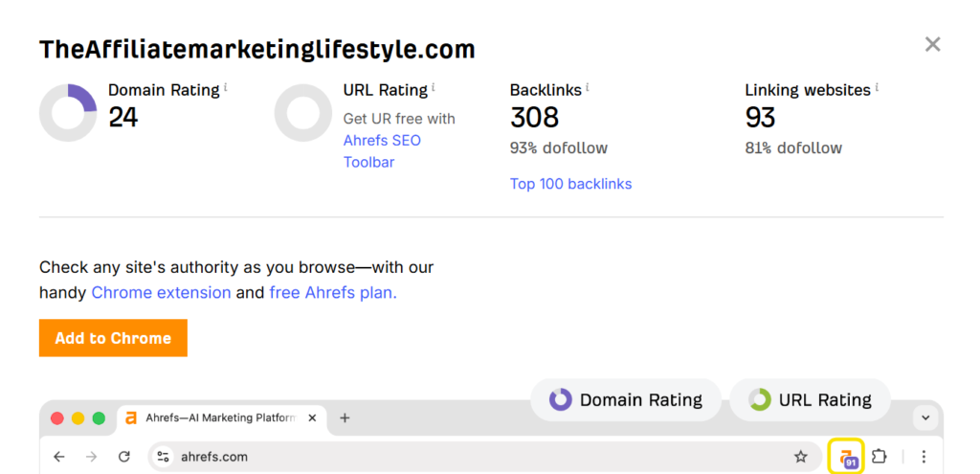This screenshot has width=980, height=474.
Task: Click the Domain Rating pill badge
Action: pos(626,399)
